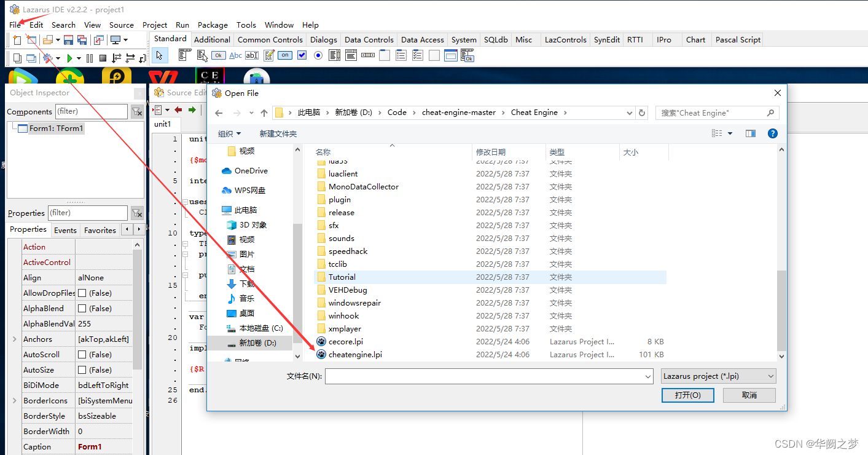The image size is (868, 455).
Task: Pick the TRadioButton component icon
Action: click(x=318, y=55)
